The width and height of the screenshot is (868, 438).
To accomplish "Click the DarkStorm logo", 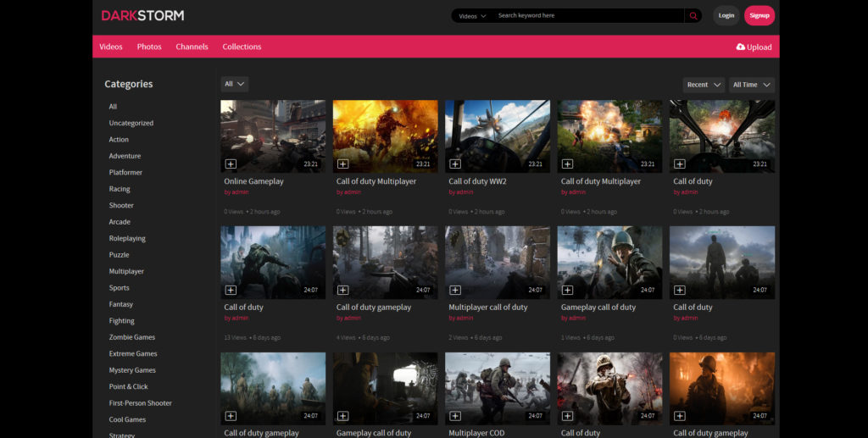I will point(142,15).
